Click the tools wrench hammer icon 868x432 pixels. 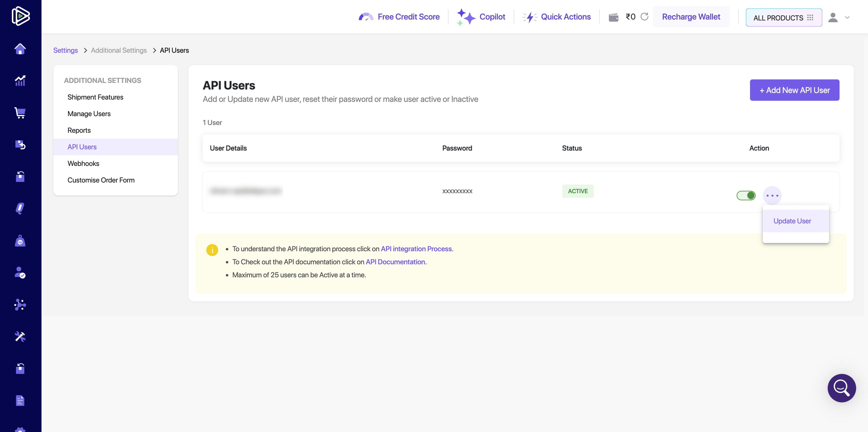[x=20, y=336]
